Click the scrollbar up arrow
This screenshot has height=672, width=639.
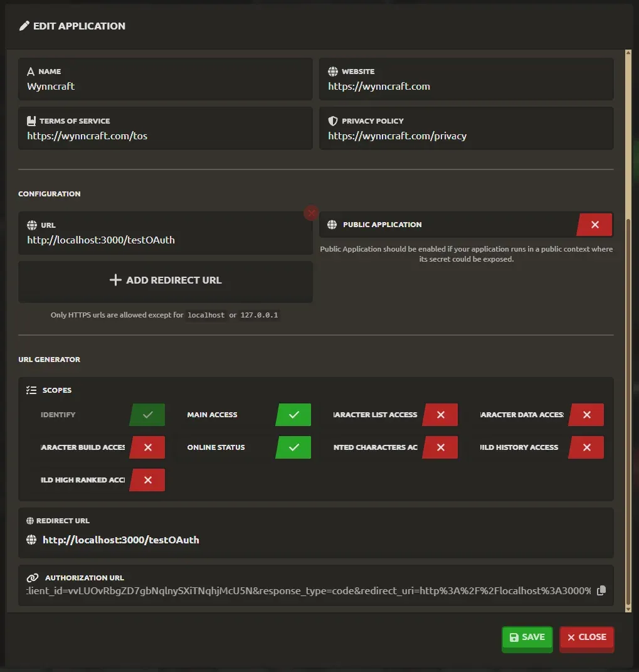[x=628, y=53]
